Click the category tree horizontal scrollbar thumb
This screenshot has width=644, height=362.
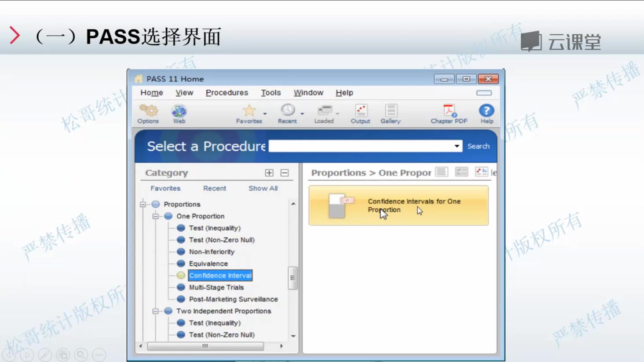coord(205,346)
